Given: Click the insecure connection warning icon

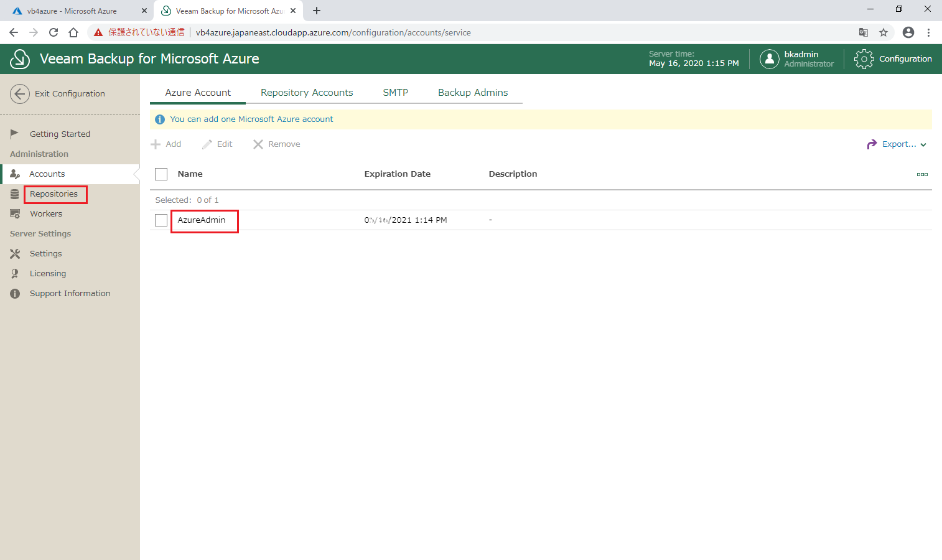Looking at the screenshot, I should 98,32.
